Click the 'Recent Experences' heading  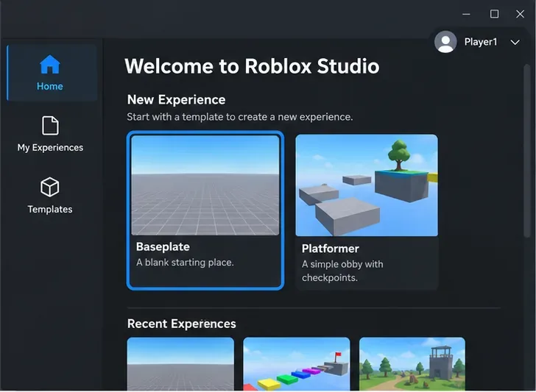click(x=182, y=324)
